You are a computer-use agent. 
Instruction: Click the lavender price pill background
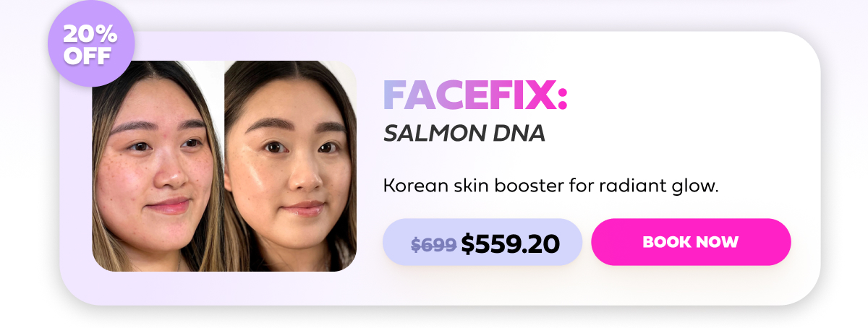click(482, 242)
